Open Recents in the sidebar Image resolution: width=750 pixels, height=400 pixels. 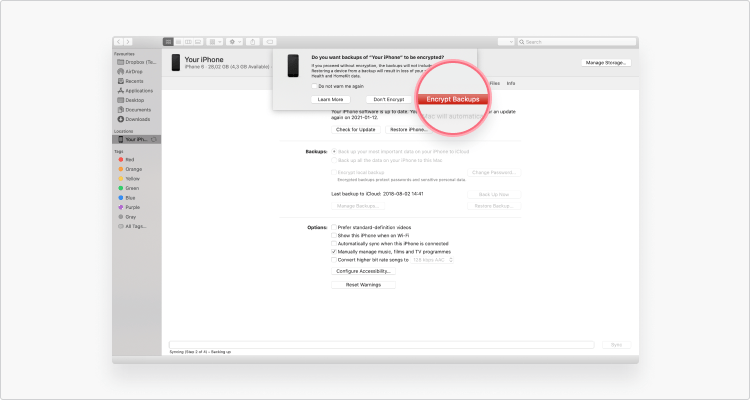pyautogui.click(x=130, y=81)
